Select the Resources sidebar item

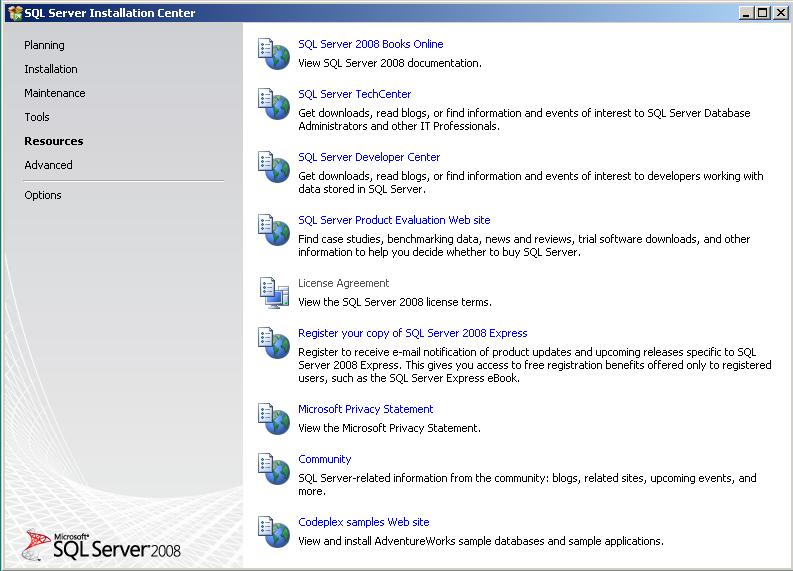54,141
